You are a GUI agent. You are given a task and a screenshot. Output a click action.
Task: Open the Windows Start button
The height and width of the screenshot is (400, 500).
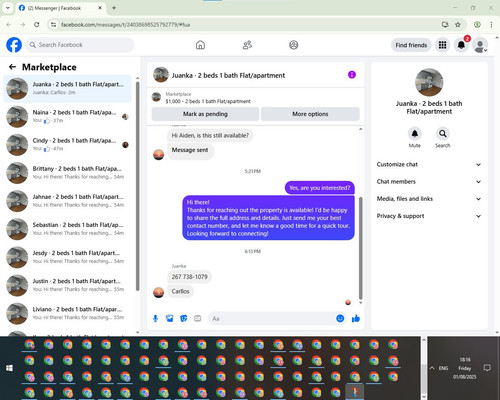pyautogui.click(x=9, y=368)
